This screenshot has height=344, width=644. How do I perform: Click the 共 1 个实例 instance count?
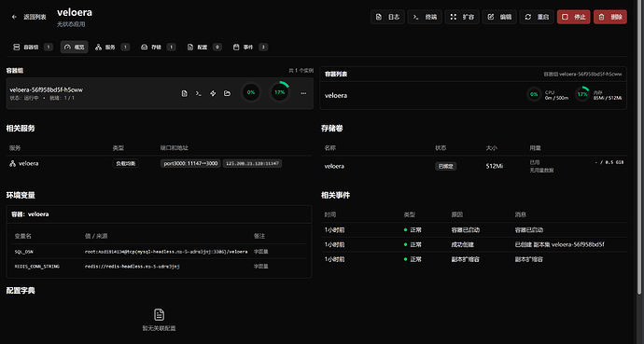pyautogui.click(x=301, y=71)
